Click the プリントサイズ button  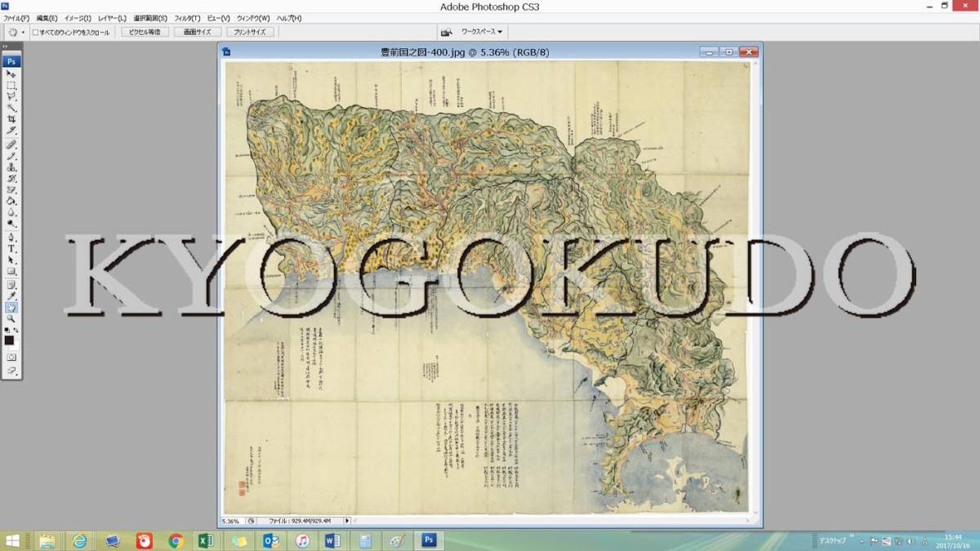point(250,32)
